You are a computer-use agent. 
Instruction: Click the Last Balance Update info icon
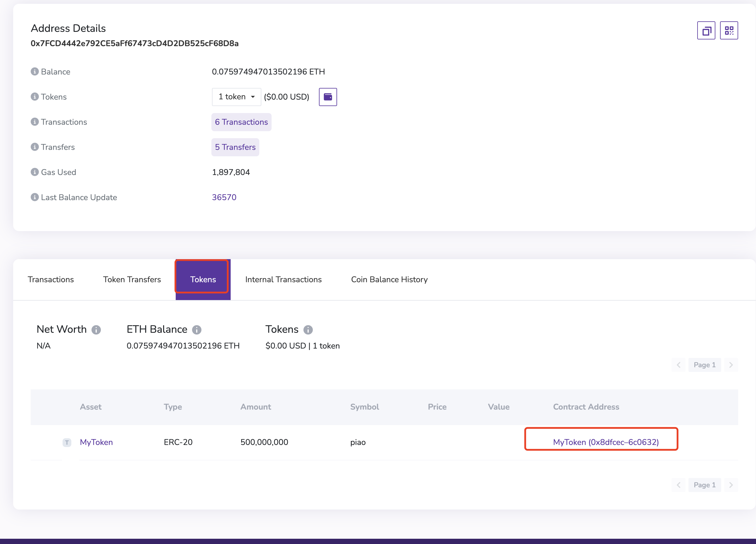[x=35, y=197]
